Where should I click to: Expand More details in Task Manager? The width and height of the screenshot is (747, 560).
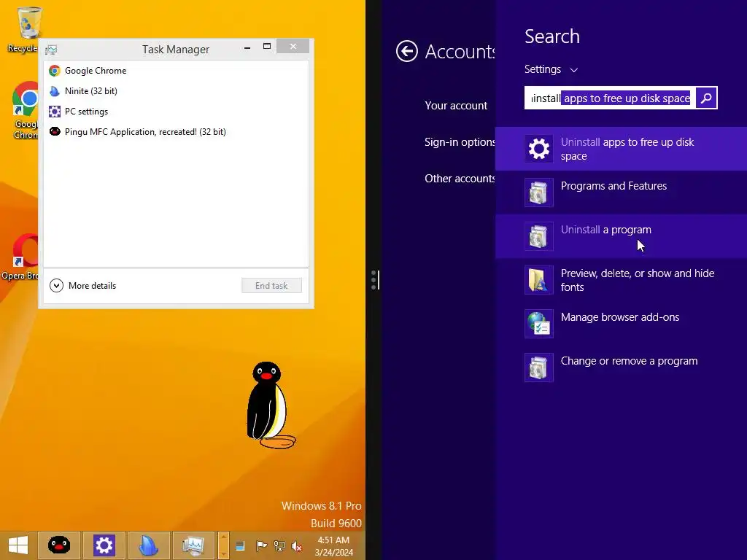pos(83,286)
